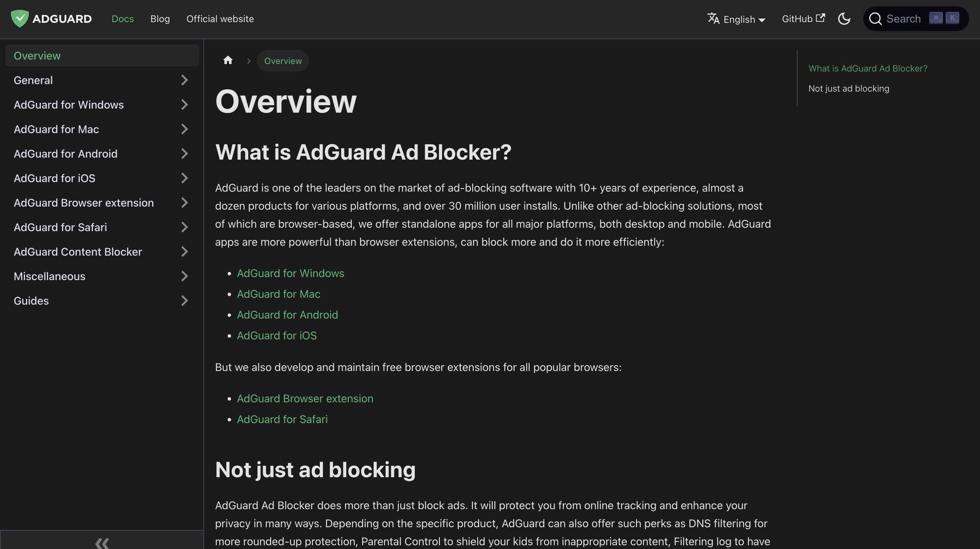Image resolution: width=980 pixels, height=549 pixels.
Task: Click the AdGuard shield logo
Action: [x=20, y=19]
